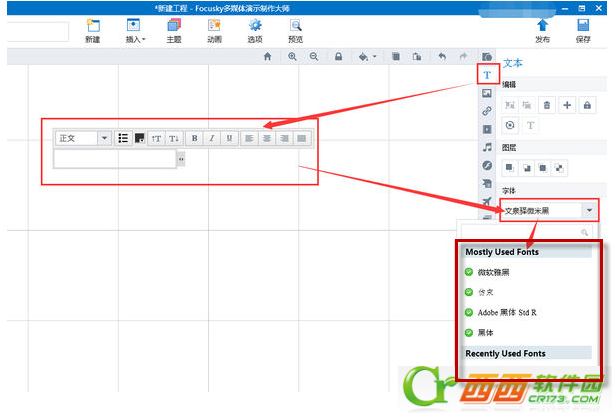The image size is (612, 413).
Task: Click the lock icon in canvas toolbar
Action: click(x=338, y=57)
